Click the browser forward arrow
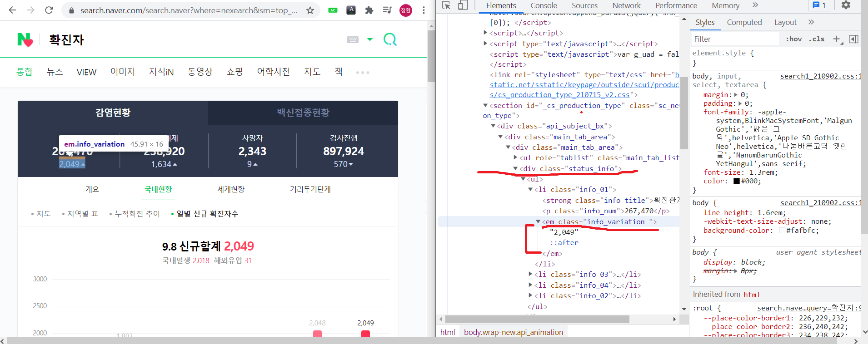The width and height of the screenshot is (868, 344). click(x=30, y=10)
